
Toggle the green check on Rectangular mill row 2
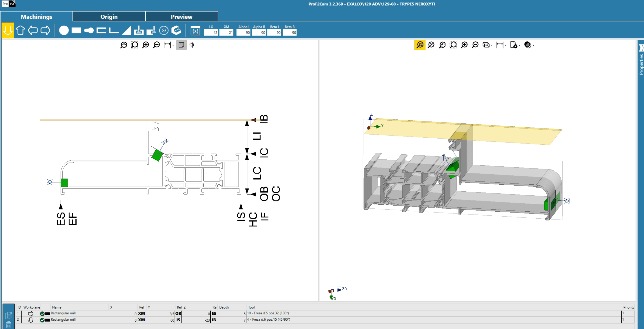(x=42, y=320)
